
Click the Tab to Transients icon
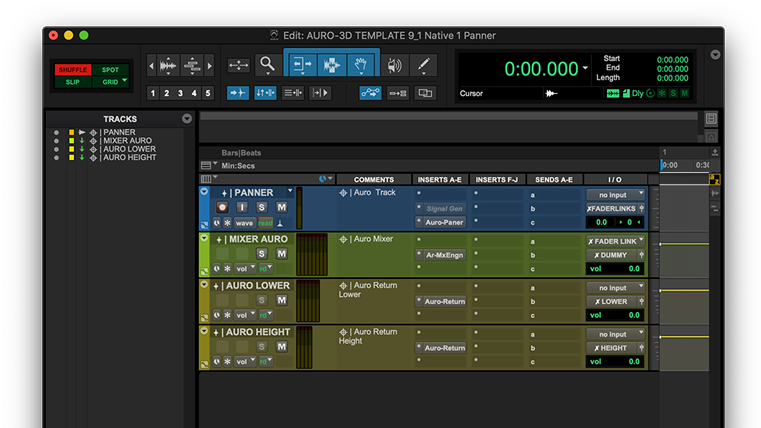[238, 93]
